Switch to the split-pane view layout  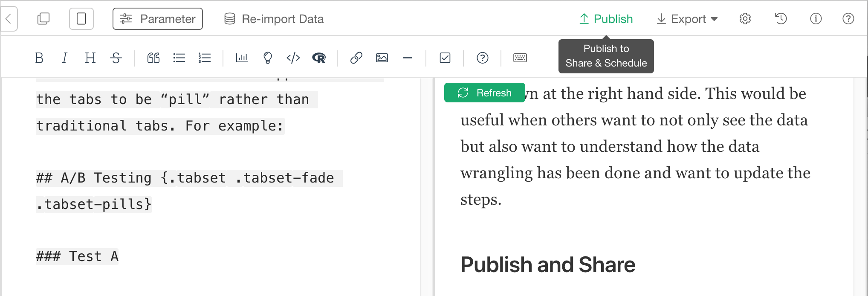pos(43,19)
